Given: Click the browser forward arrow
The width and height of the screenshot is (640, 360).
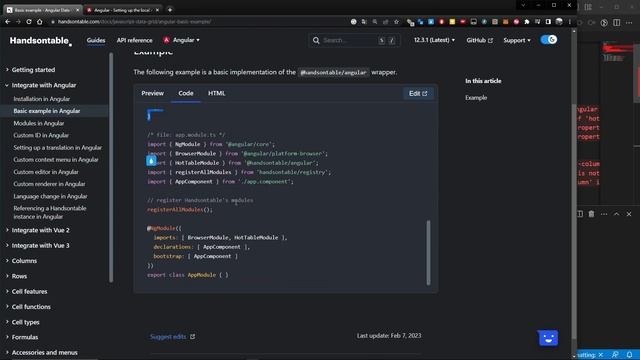Looking at the screenshot, I should click(x=18, y=22).
